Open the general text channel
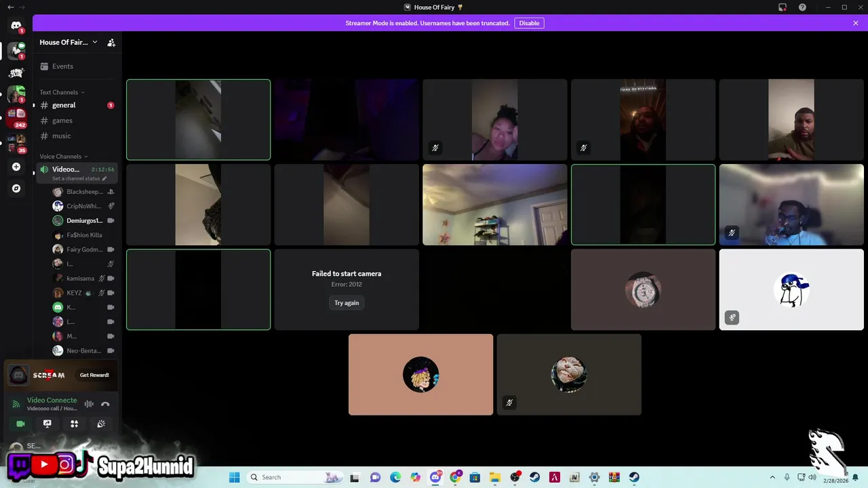868x488 pixels. pos(77,105)
